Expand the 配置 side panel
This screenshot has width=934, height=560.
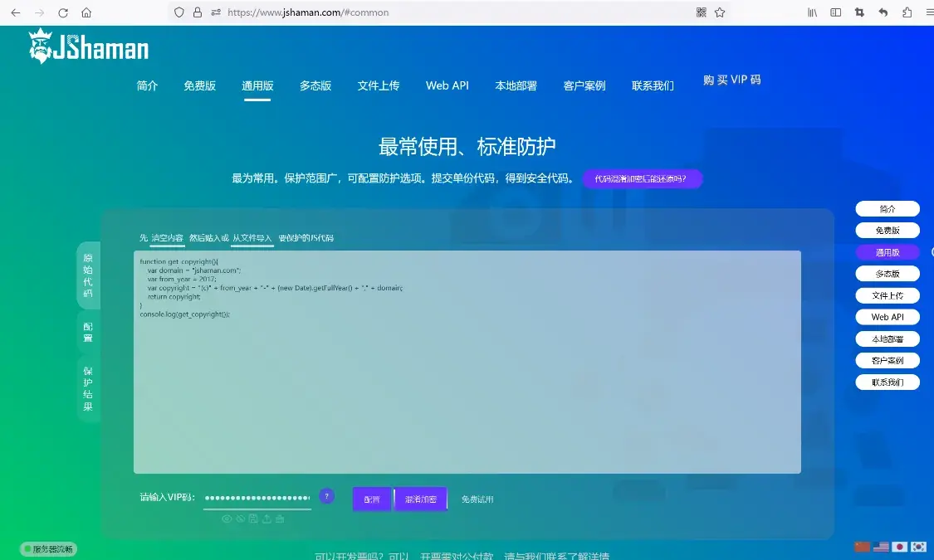(87, 330)
